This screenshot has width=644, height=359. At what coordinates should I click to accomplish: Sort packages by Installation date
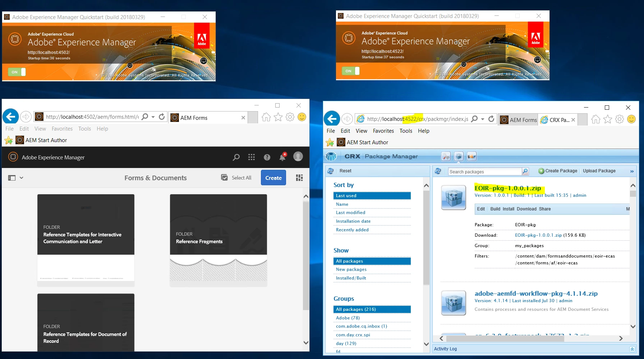(x=372, y=221)
